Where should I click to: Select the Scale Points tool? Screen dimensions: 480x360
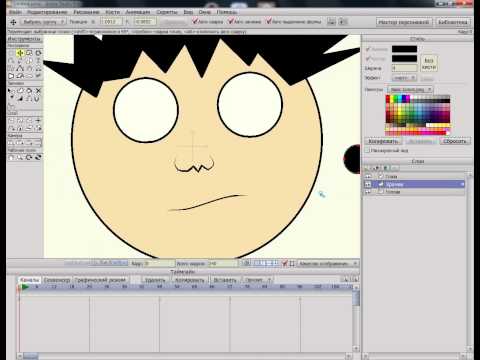click(x=29, y=53)
